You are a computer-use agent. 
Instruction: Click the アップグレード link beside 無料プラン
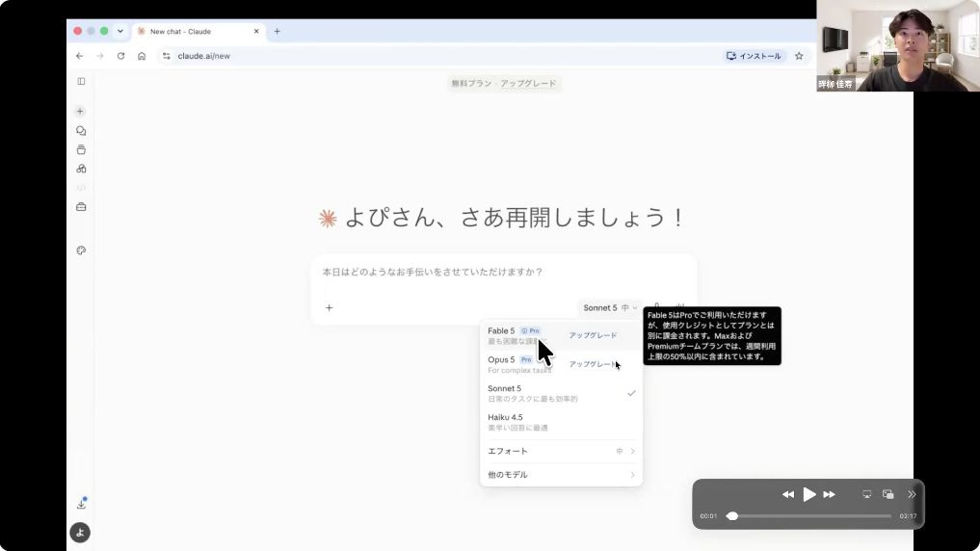pos(528,83)
